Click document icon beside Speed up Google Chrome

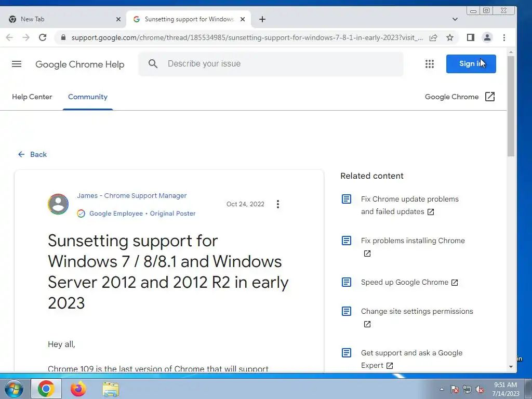click(x=347, y=282)
